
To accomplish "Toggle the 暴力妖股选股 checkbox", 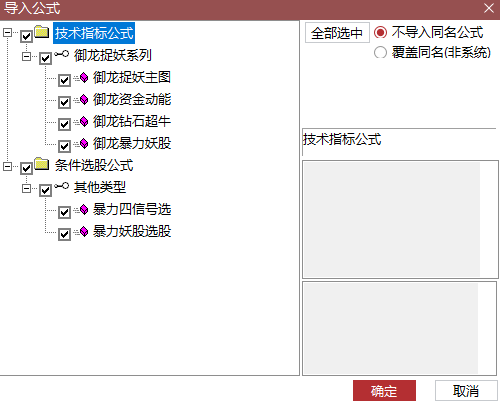I will point(64,234).
